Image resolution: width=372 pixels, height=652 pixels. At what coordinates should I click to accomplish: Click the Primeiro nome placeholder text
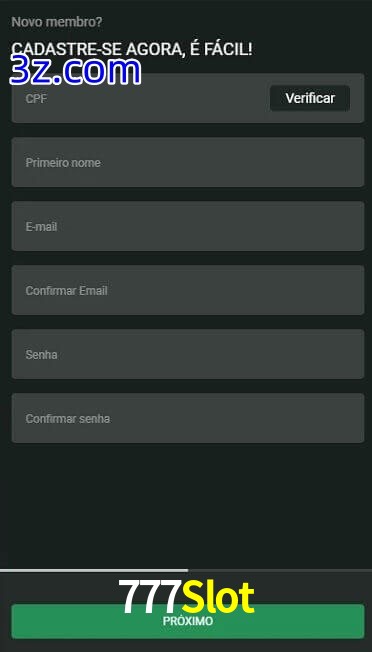point(63,163)
